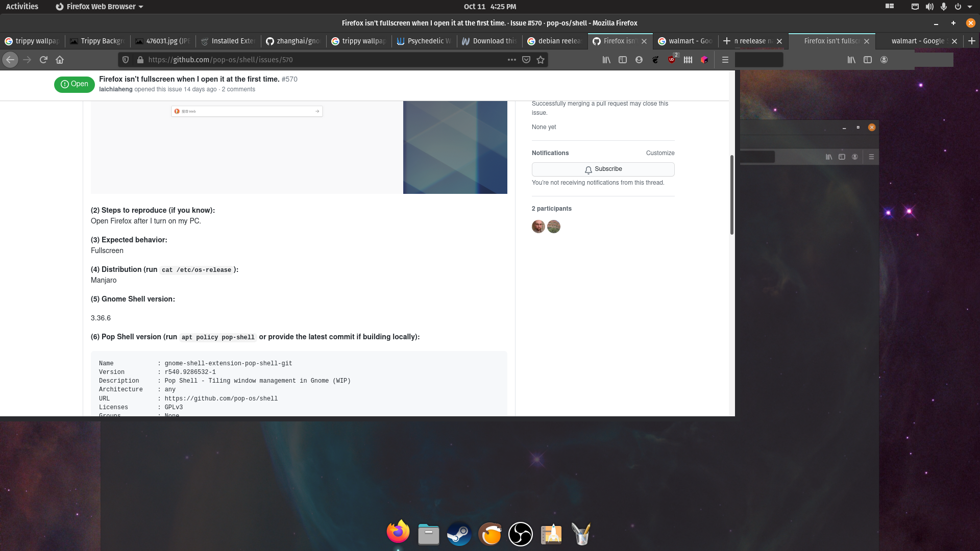This screenshot has width=980, height=551.
Task: Open tracking protection shield in the address bar
Action: coord(126,60)
